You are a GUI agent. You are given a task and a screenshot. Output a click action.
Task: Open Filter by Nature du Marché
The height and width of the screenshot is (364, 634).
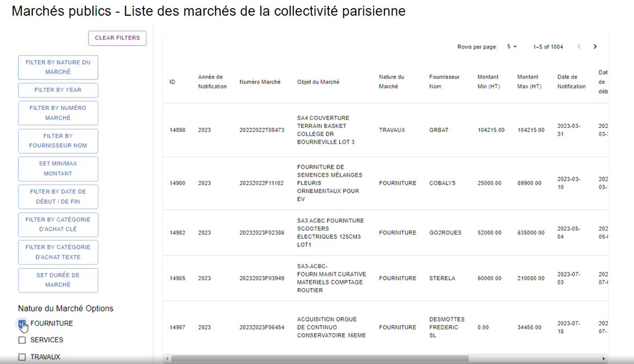pos(58,67)
